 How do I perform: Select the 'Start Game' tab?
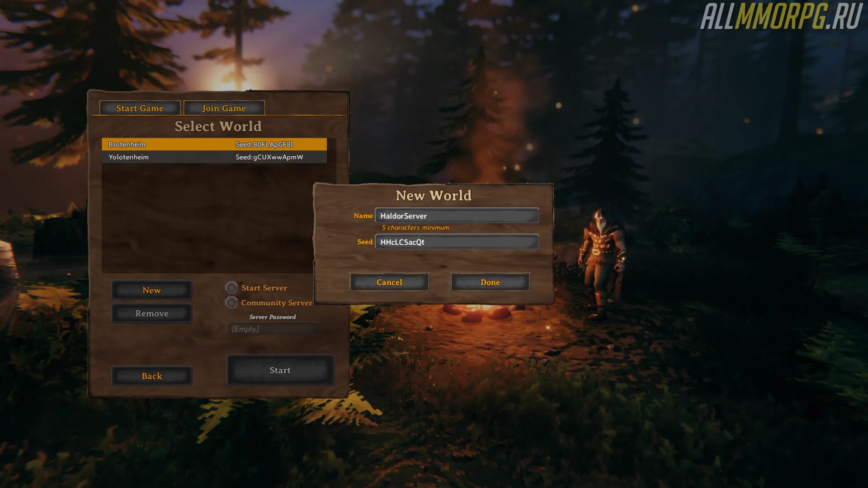pyautogui.click(x=140, y=108)
